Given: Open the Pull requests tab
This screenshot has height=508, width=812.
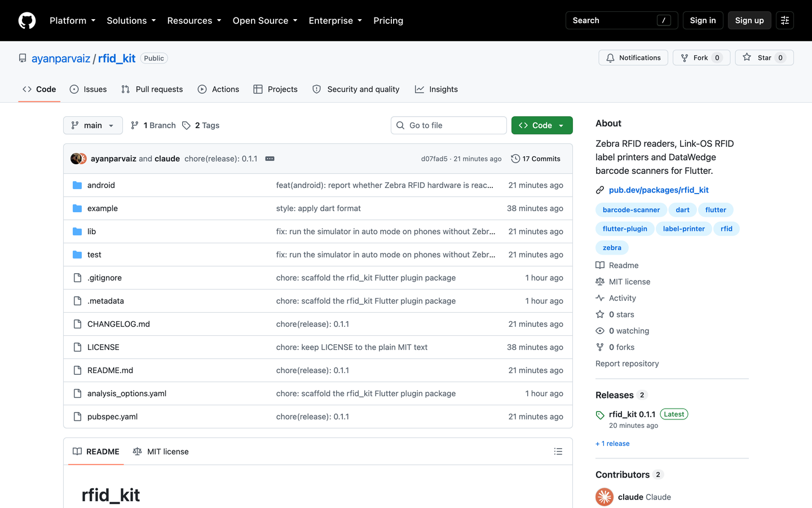Looking at the screenshot, I should pos(152,89).
